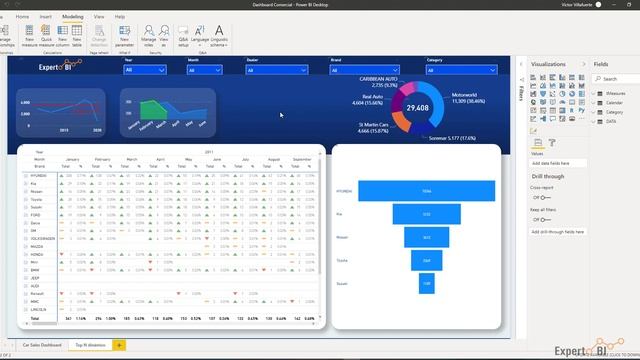Switch to the Home ribbon tab
This screenshot has height=360, width=640.
click(x=22, y=17)
